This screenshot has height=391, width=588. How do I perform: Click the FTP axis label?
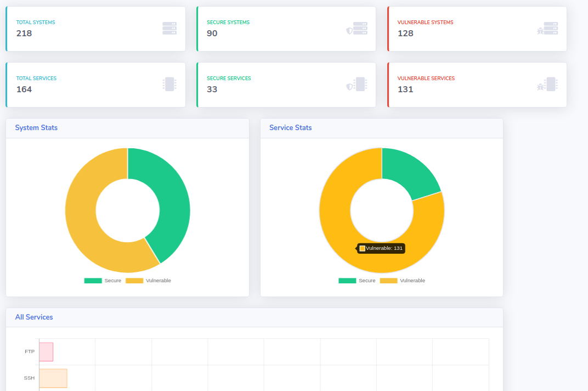click(30, 351)
